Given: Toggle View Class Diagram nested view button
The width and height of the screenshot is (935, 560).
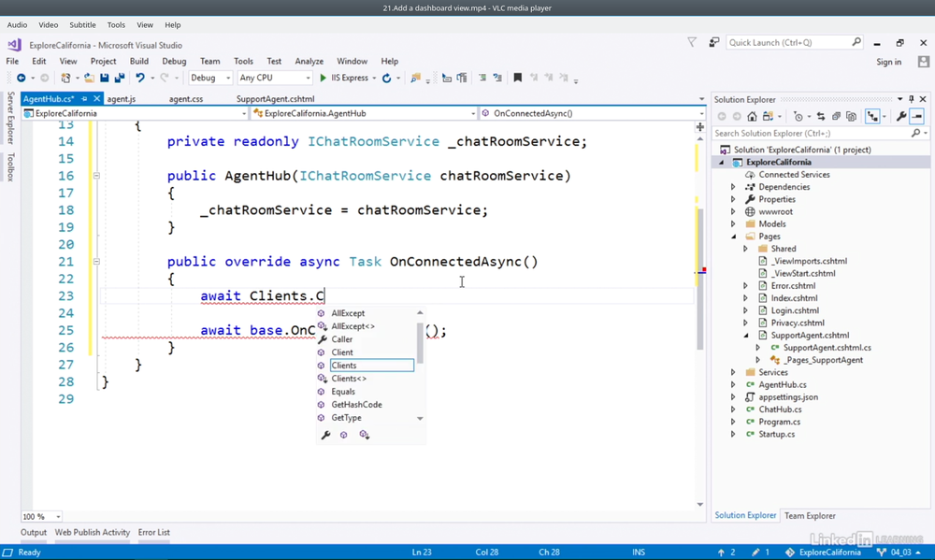Looking at the screenshot, I should (872, 116).
